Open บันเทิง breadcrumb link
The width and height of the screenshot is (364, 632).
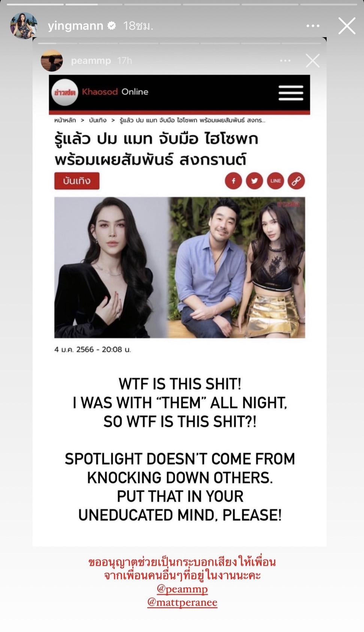(98, 120)
